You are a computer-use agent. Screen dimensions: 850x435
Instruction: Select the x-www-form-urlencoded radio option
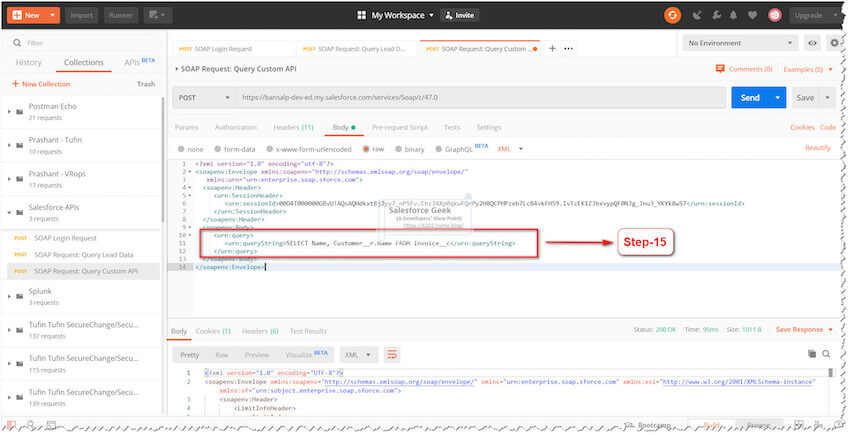[x=269, y=149]
